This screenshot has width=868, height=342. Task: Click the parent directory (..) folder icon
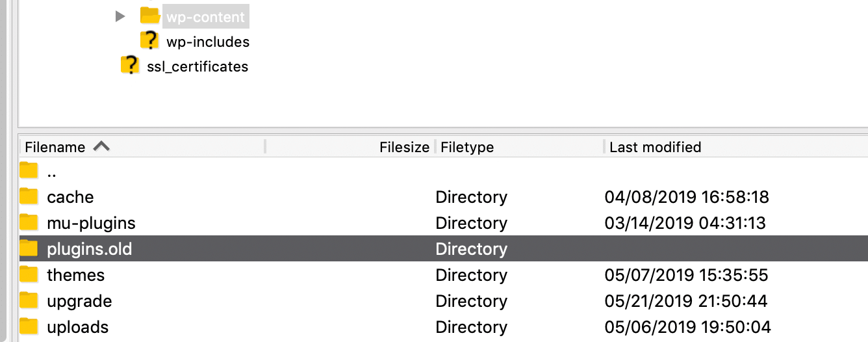[29, 172]
